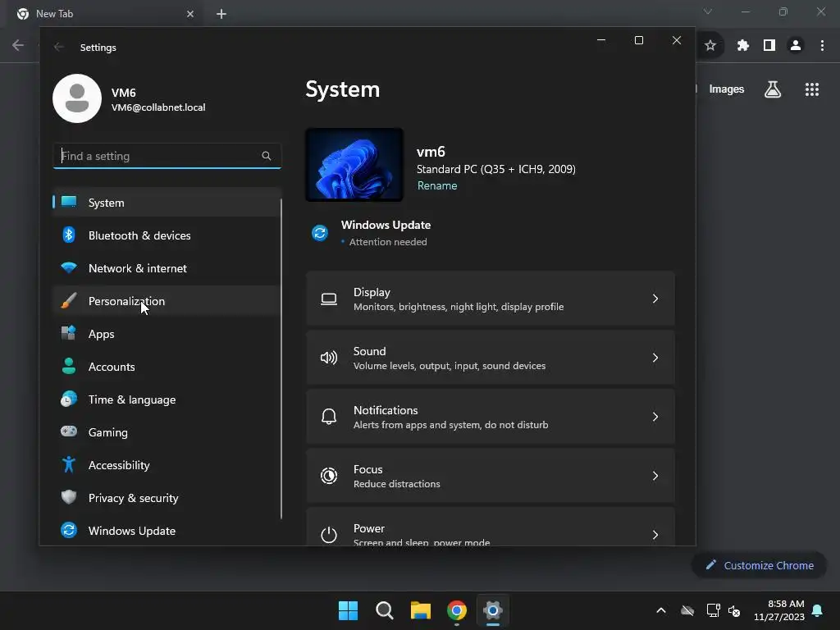Click the Accounts person icon
Image resolution: width=840 pixels, height=630 pixels.
click(69, 366)
